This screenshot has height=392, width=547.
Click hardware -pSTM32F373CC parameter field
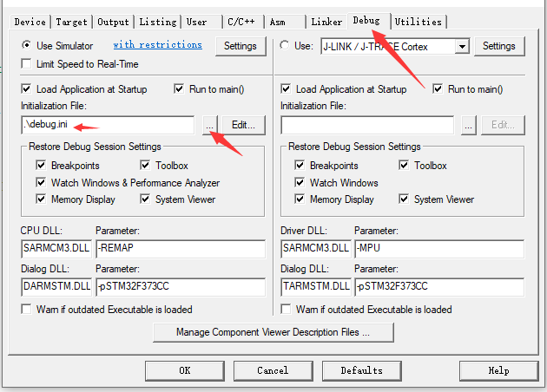pos(439,287)
